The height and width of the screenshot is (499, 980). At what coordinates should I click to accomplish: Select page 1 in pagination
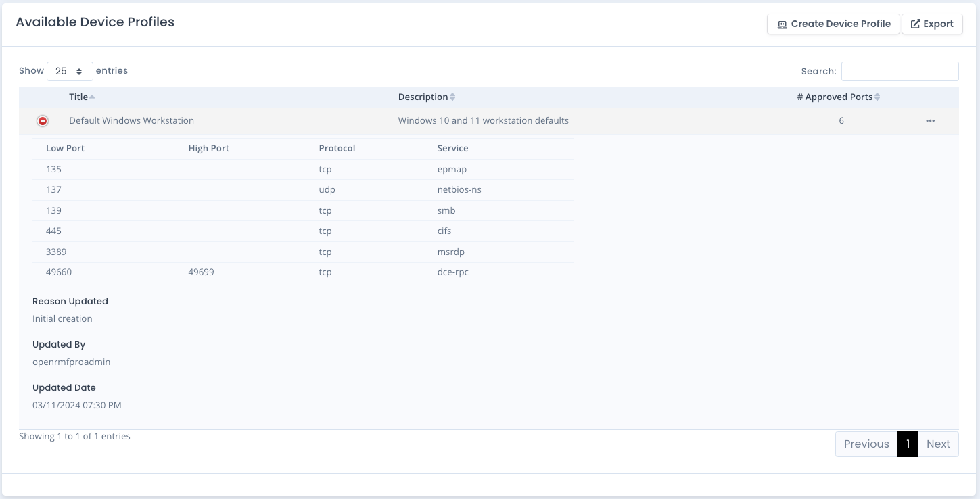(908, 444)
